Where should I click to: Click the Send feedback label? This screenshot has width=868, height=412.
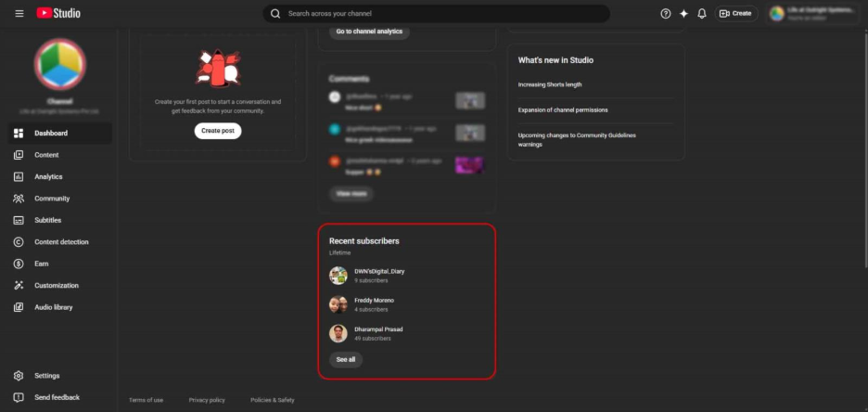pyautogui.click(x=57, y=397)
